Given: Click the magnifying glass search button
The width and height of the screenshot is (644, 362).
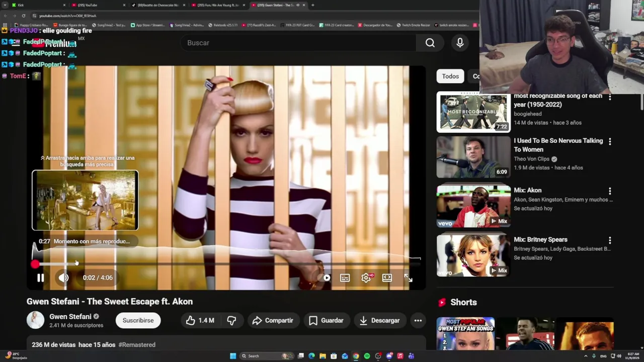Looking at the screenshot, I should click(x=430, y=43).
